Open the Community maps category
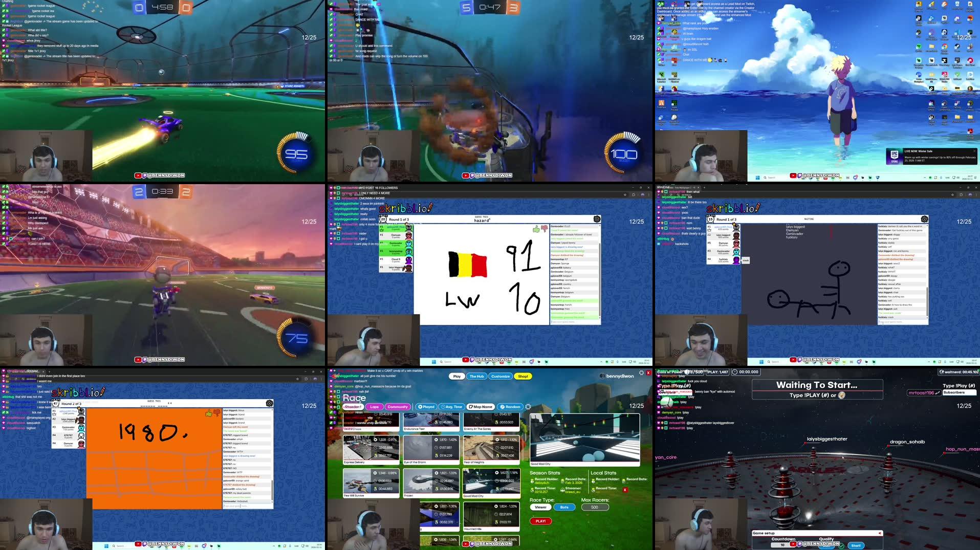Image resolution: width=980 pixels, height=550 pixels. coord(397,407)
